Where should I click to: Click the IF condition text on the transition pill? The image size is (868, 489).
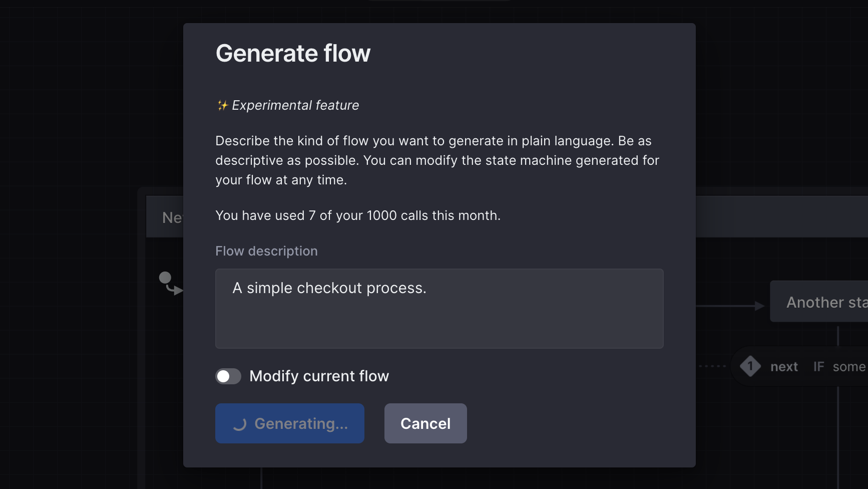(x=819, y=366)
